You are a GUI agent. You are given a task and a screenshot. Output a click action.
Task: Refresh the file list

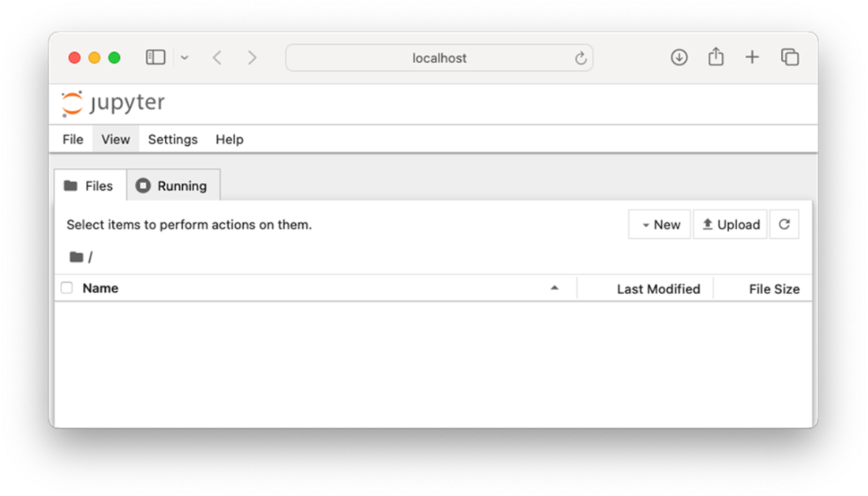(784, 225)
